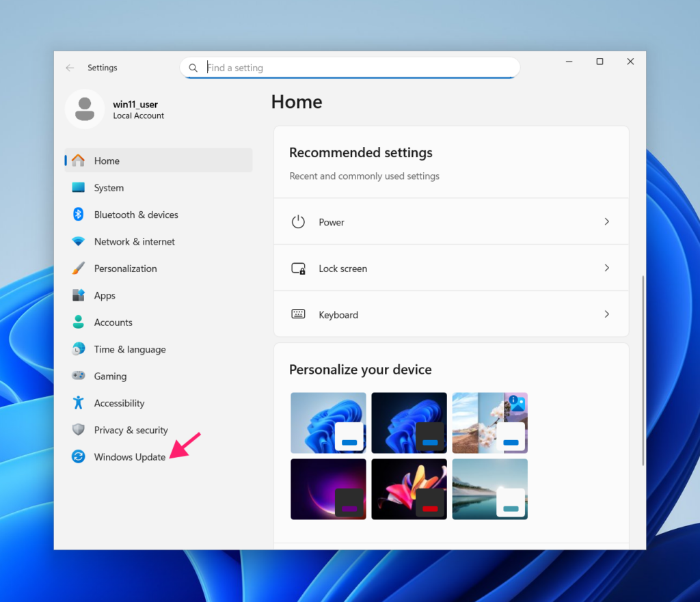
Task: Select the purple glow dark theme
Action: tap(328, 489)
